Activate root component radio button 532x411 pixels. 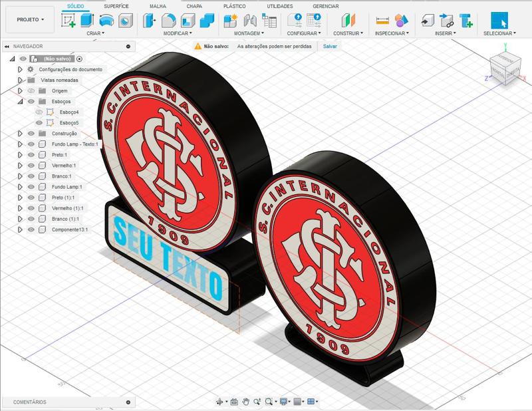[x=79, y=59]
